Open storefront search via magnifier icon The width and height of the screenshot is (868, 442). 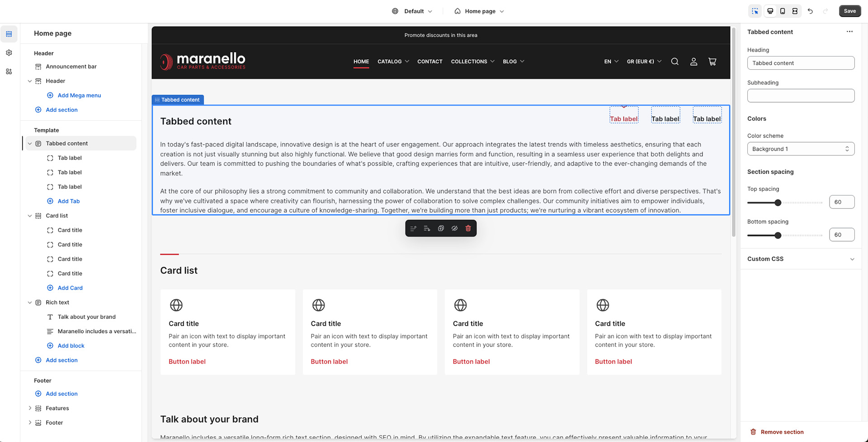click(675, 62)
